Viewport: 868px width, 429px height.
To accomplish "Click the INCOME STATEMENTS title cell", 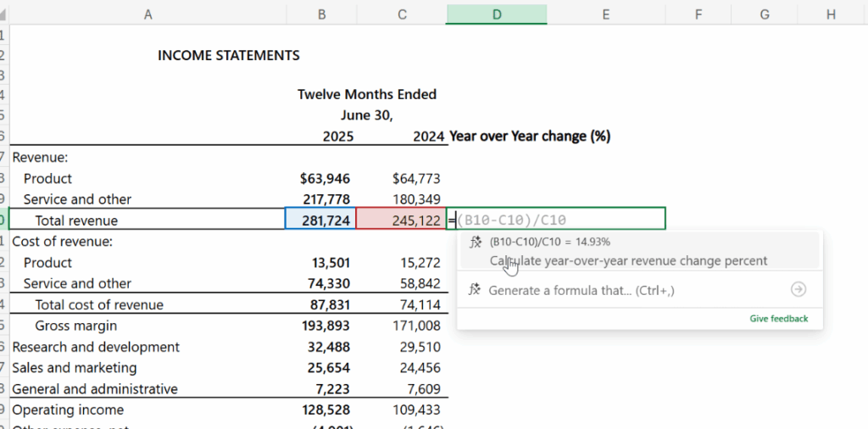I will coord(228,56).
